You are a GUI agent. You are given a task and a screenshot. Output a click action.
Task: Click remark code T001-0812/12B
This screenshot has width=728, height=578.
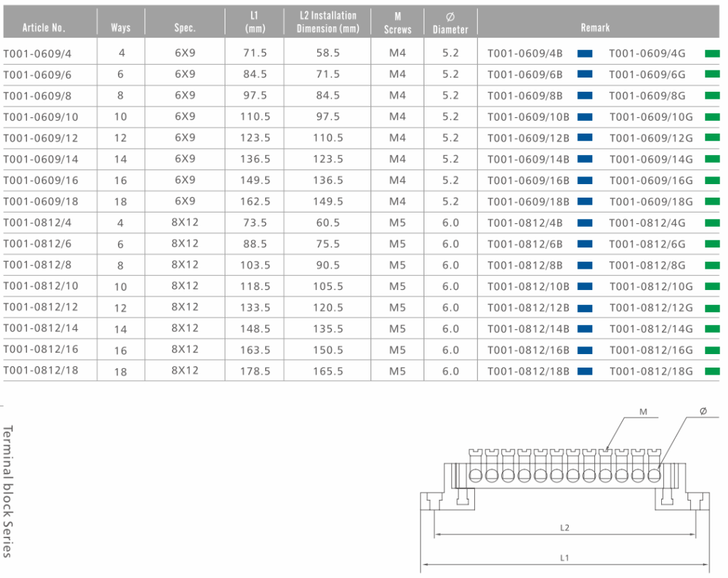[x=528, y=307]
